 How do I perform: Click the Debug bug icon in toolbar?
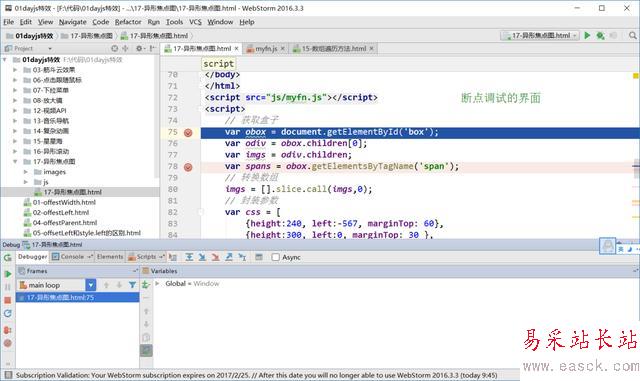pos(600,36)
